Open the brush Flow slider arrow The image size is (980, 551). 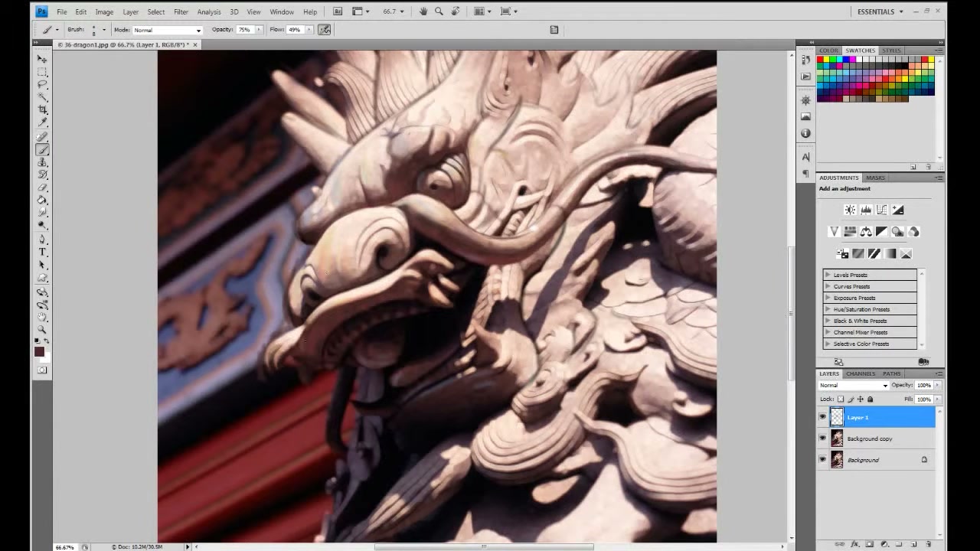pyautogui.click(x=309, y=30)
